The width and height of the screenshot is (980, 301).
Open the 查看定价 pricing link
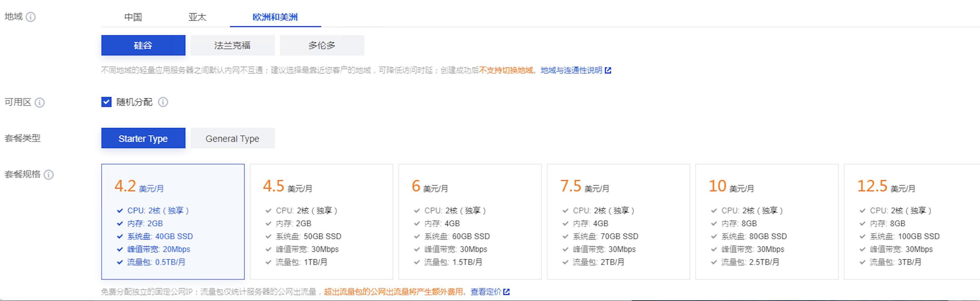[x=486, y=292]
